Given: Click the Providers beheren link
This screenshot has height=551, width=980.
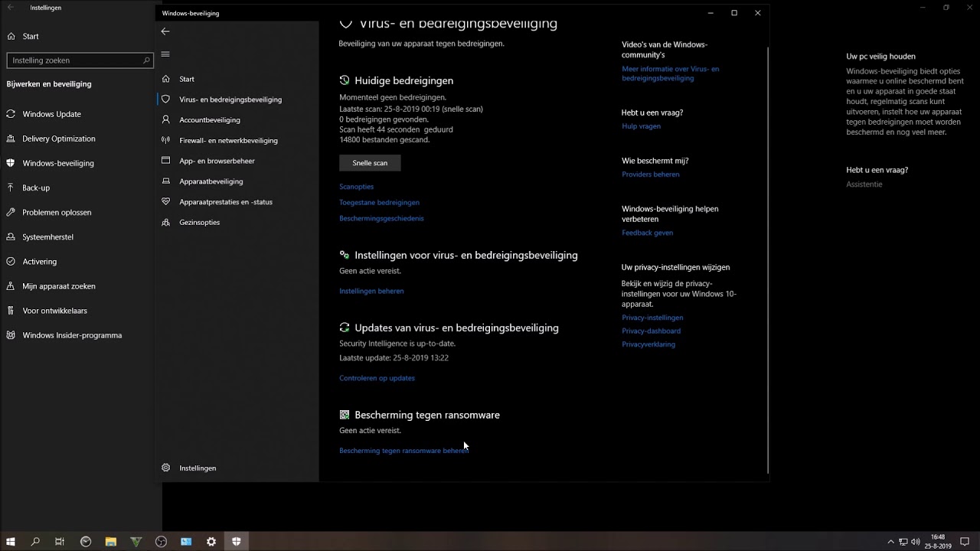Looking at the screenshot, I should click(651, 174).
